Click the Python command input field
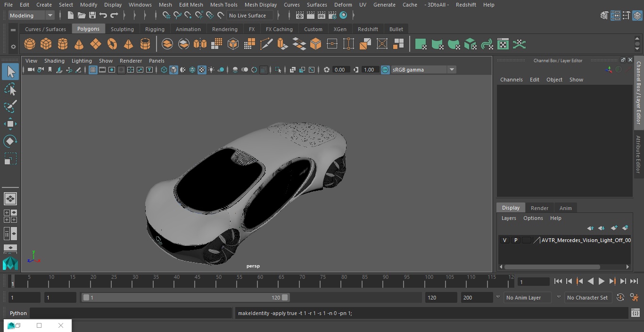644x332 pixels. click(x=131, y=313)
